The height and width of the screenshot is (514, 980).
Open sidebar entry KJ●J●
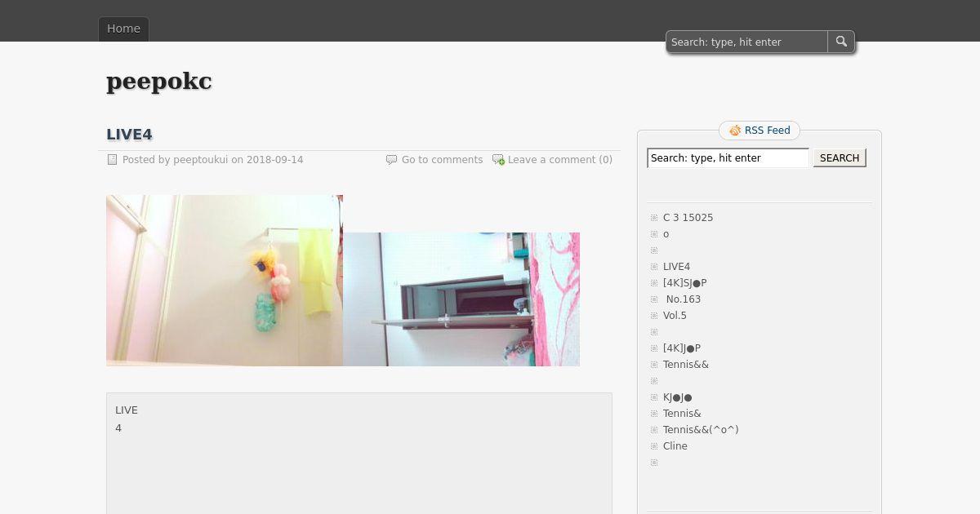pos(678,397)
